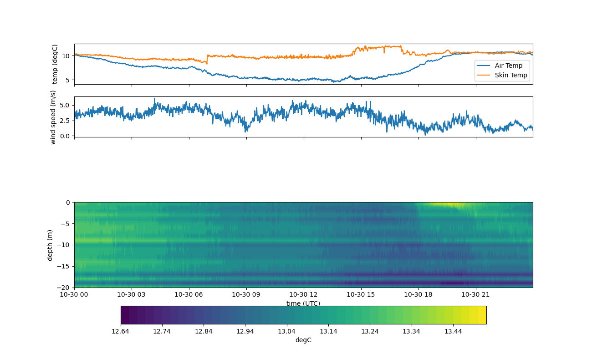This screenshot has height=364, width=592.
Task: Click the 'degC' colorbar label
Action: [303, 340]
